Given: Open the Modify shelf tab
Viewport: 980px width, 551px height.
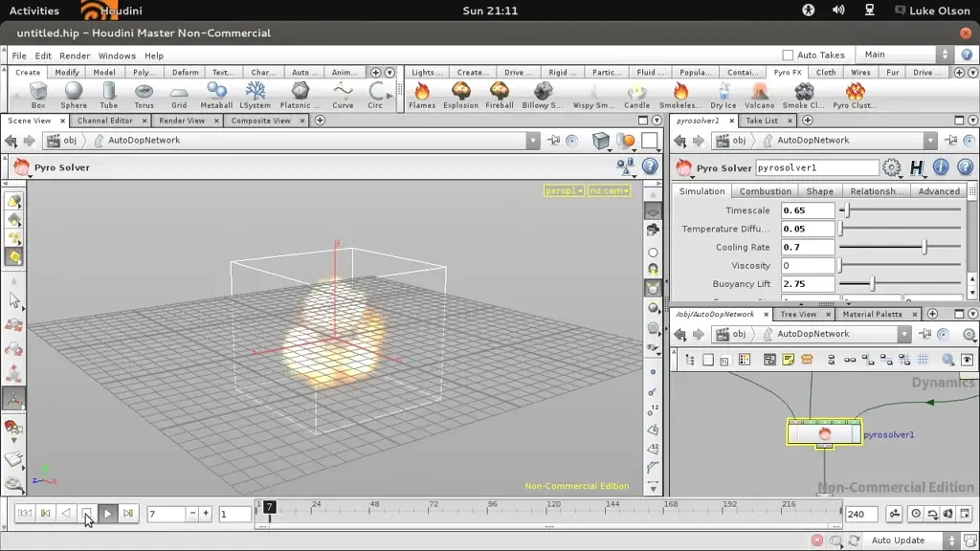Looking at the screenshot, I should pos(67,73).
